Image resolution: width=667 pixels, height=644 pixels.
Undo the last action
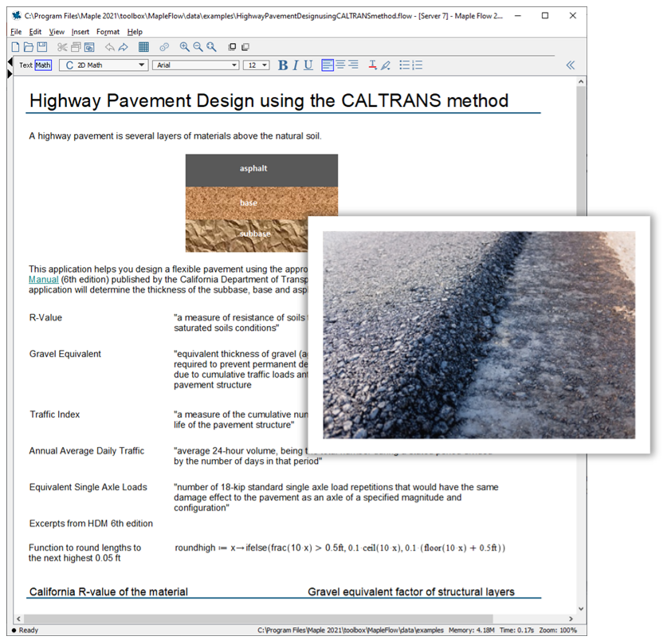[110, 47]
